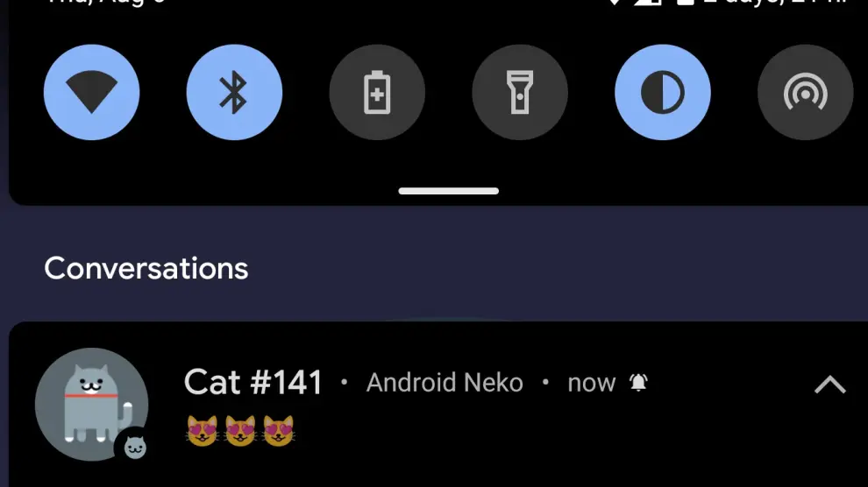Image resolution: width=868 pixels, height=487 pixels.
Task: Switch on the Flashlight tile
Action: 520,92
